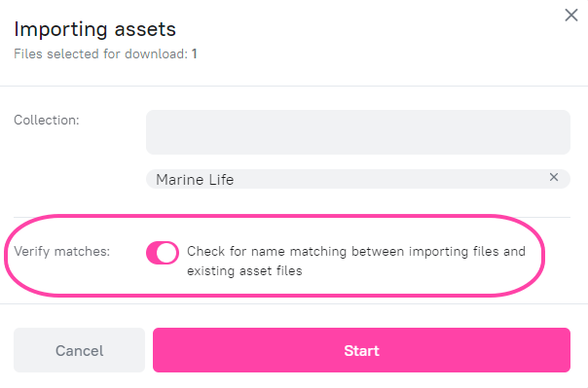Click the file count number 1
Image resolution: width=588 pixels, height=388 pixels.
(x=195, y=53)
